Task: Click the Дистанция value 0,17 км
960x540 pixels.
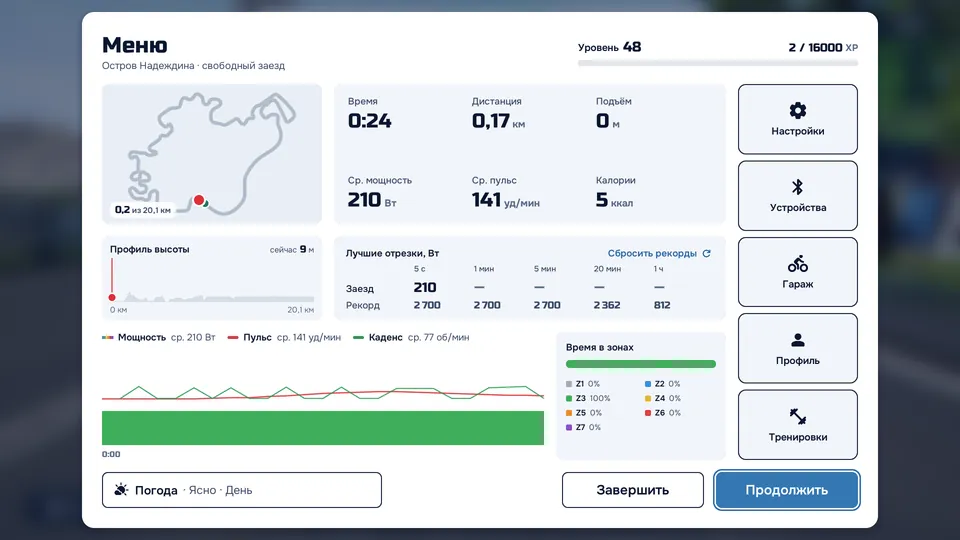Action: click(x=498, y=121)
